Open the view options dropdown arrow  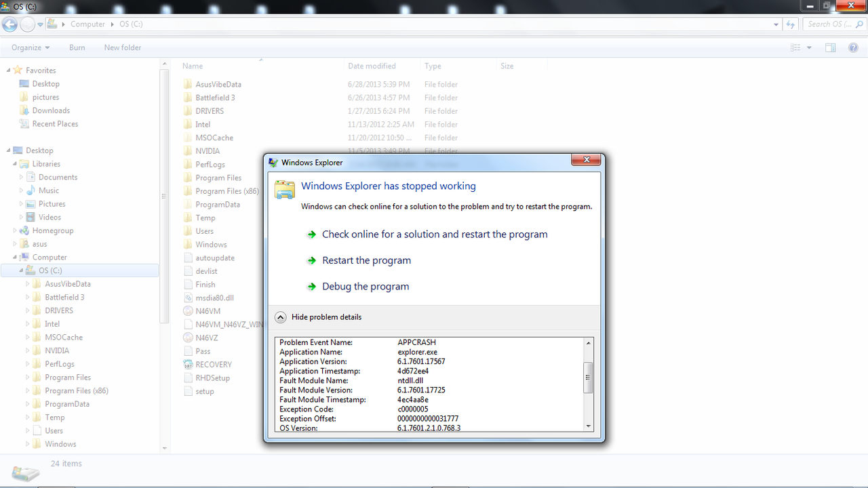tap(809, 47)
